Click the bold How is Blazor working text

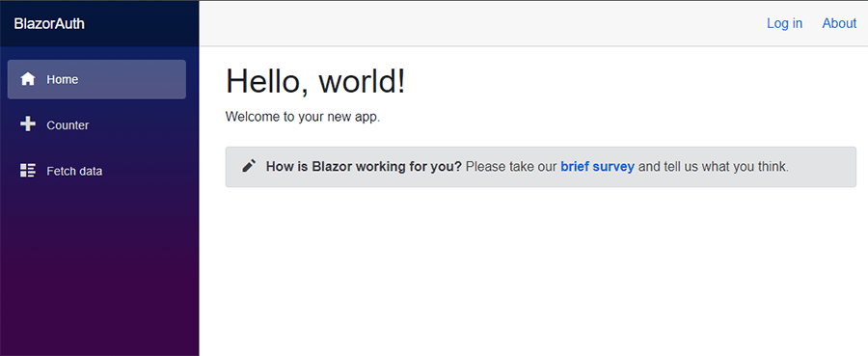pos(364,167)
